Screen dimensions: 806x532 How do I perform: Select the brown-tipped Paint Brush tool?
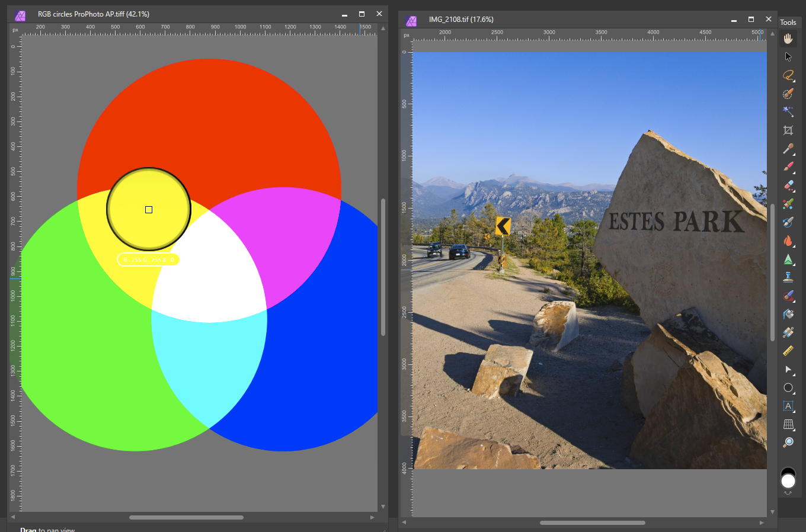pyautogui.click(x=788, y=149)
